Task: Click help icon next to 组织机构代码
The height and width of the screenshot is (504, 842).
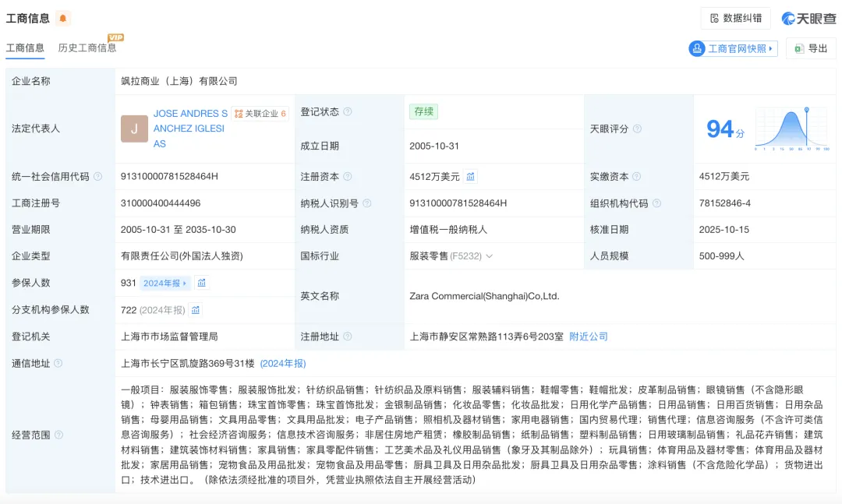Action: tap(656, 203)
